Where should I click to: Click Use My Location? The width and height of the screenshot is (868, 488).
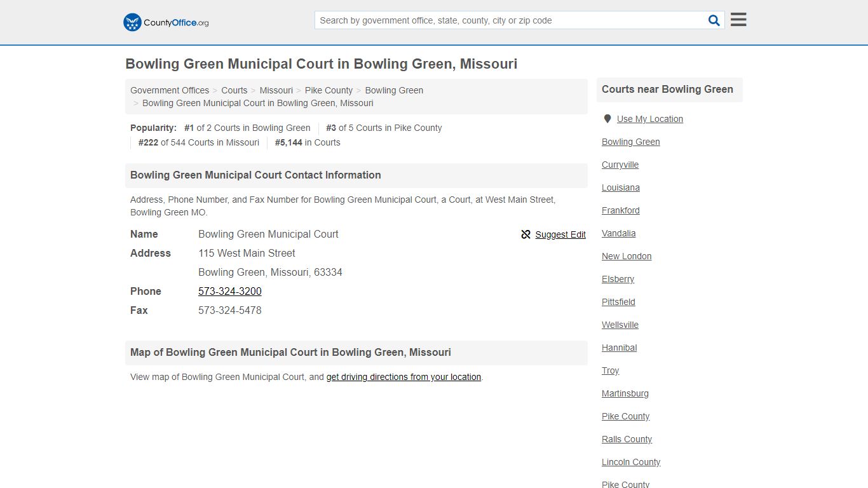pyautogui.click(x=650, y=119)
